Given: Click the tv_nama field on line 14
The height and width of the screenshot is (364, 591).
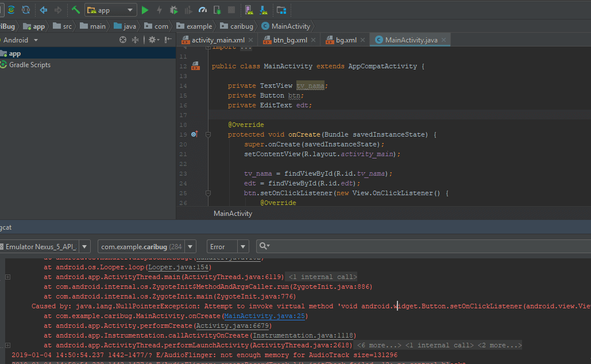Looking at the screenshot, I should pyautogui.click(x=310, y=86).
